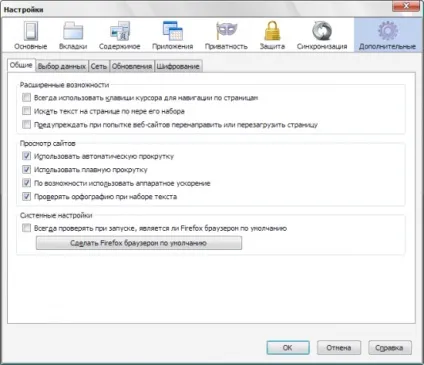The image size is (424, 365).
Task: Enable default browser check at startup
Action: (x=26, y=228)
